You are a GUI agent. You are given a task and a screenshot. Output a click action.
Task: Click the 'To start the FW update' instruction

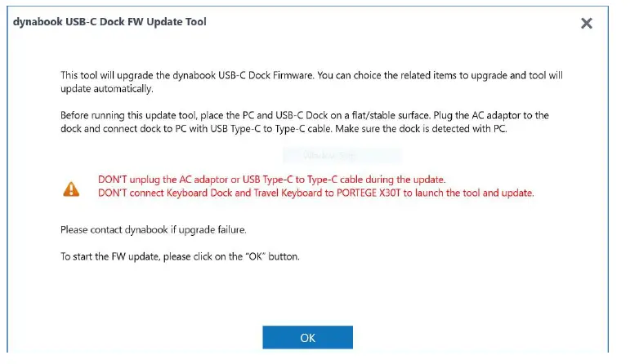(181, 256)
